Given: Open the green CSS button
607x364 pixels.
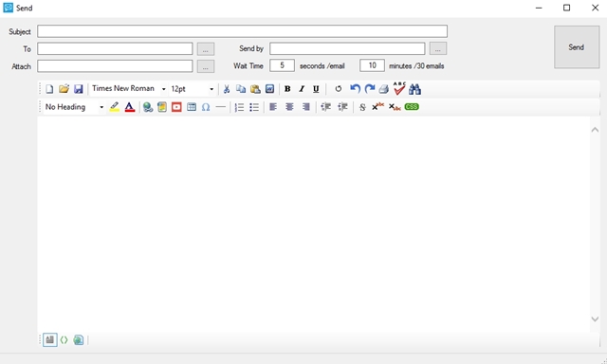Looking at the screenshot, I should 412,107.
